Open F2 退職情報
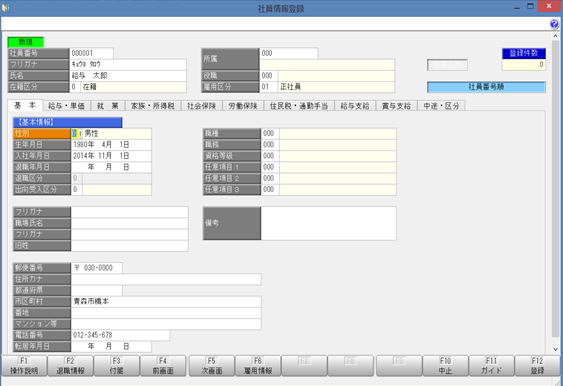 pyautogui.click(x=70, y=366)
